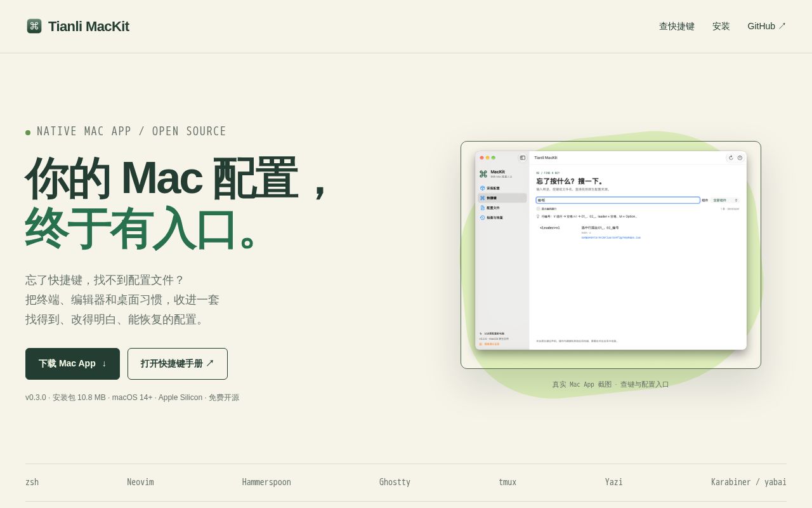
Task: Click the lightbulb hint icon under the search field
Action: coord(538,217)
